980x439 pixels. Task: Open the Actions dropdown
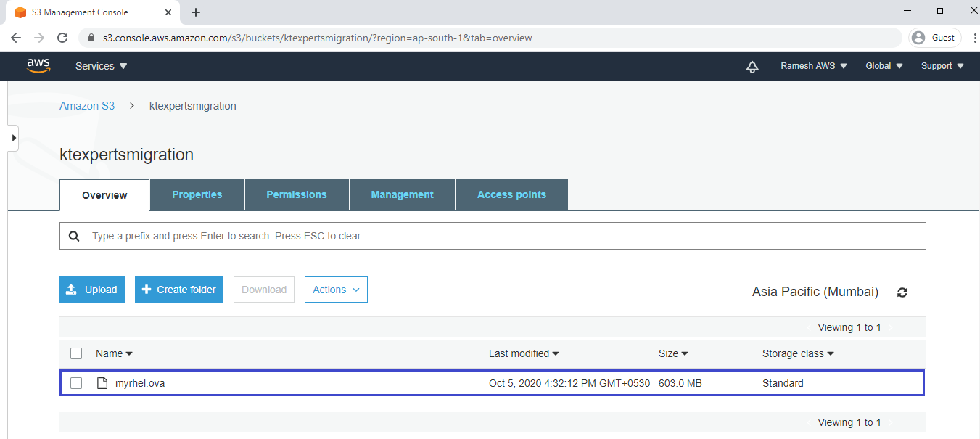(x=336, y=290)
